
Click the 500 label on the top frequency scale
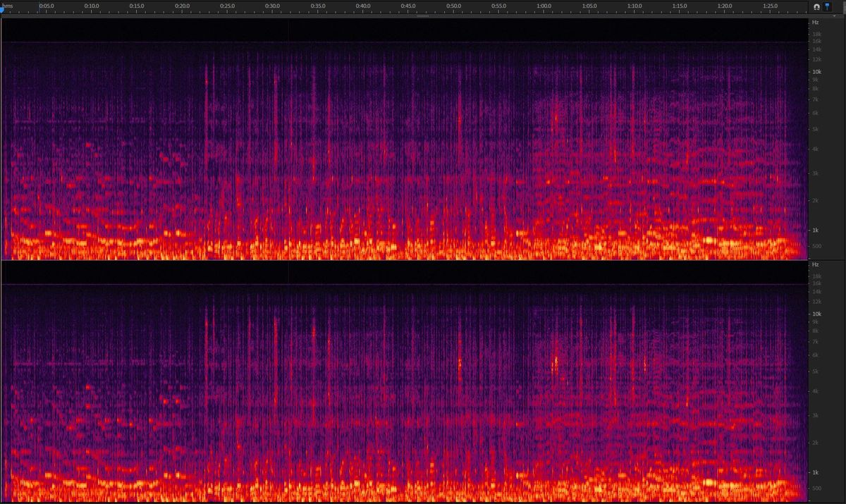[x=816, y=247]
